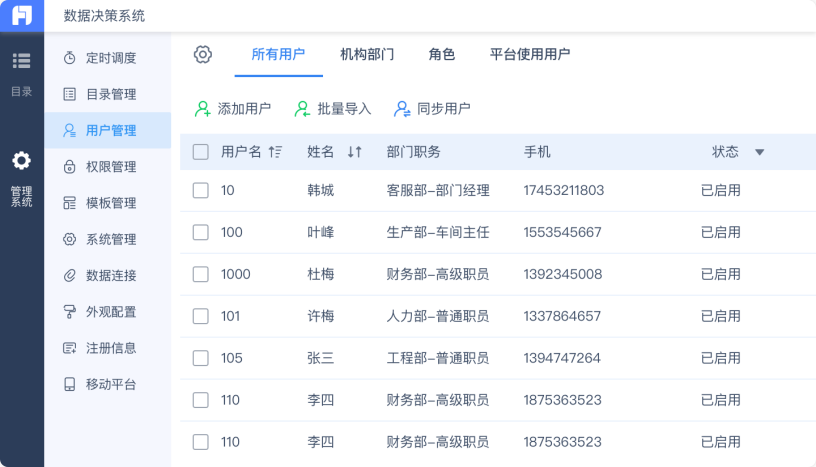This screenshot has width=816, height=467.
Task: Switch to the 角色 tab
Action: coord(442,55)
